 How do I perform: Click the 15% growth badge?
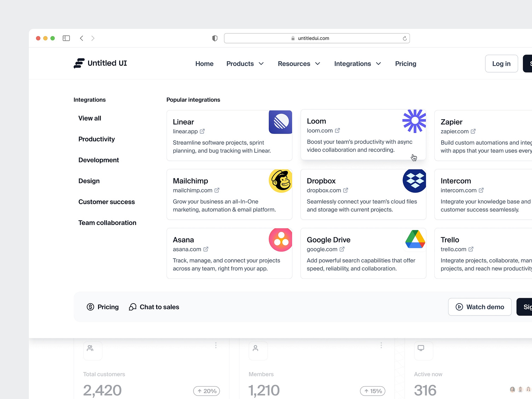[373, 391]
